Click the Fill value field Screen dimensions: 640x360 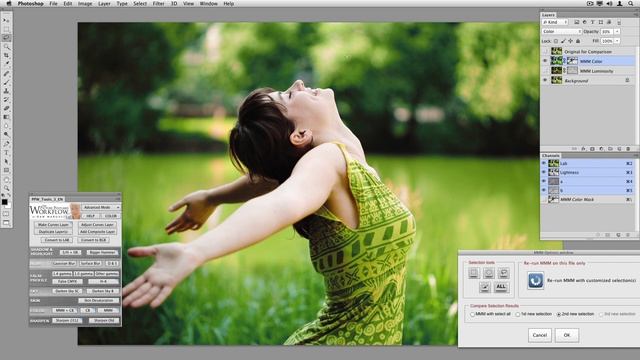pos(607,41)
